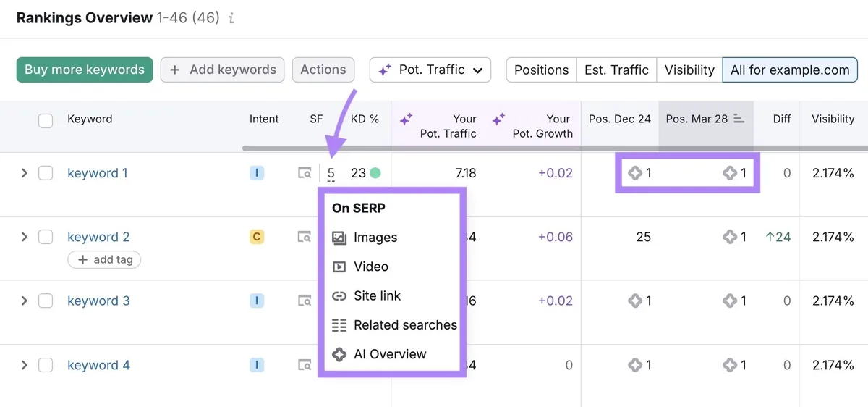Open SERP view icon for keyword 3

[x=305, y=301]
